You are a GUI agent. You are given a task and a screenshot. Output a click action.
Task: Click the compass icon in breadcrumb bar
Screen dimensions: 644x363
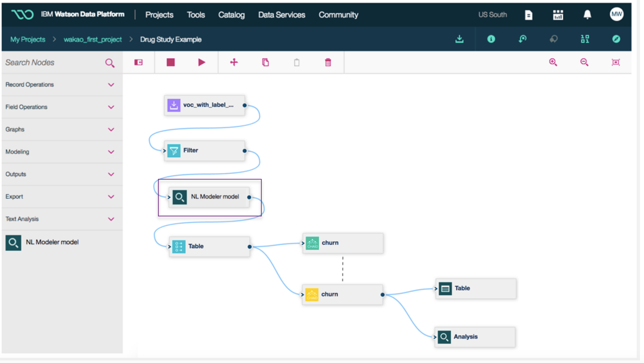(616, 39)
